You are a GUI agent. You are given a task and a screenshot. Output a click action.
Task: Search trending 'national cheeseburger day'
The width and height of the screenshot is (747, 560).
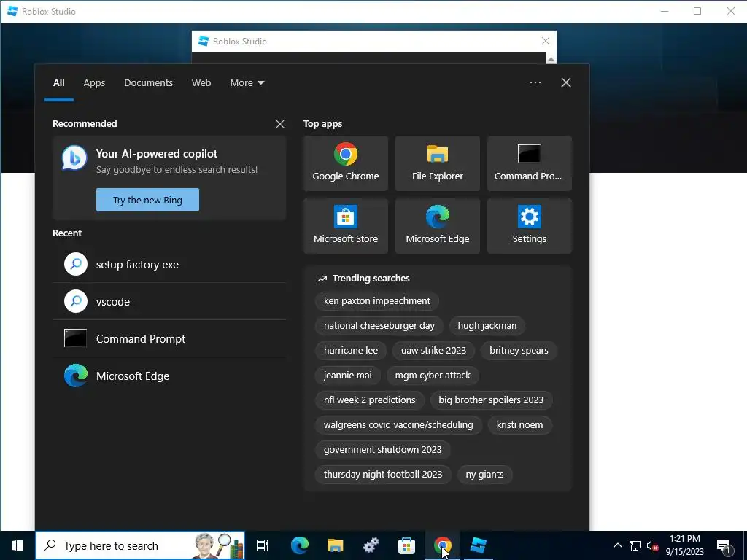(x=379, y=326)
